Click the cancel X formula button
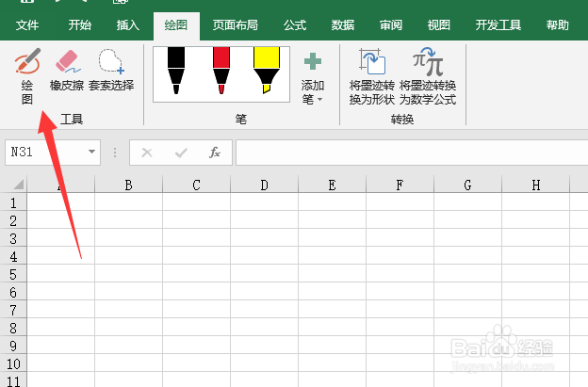 tap(147, 153)
